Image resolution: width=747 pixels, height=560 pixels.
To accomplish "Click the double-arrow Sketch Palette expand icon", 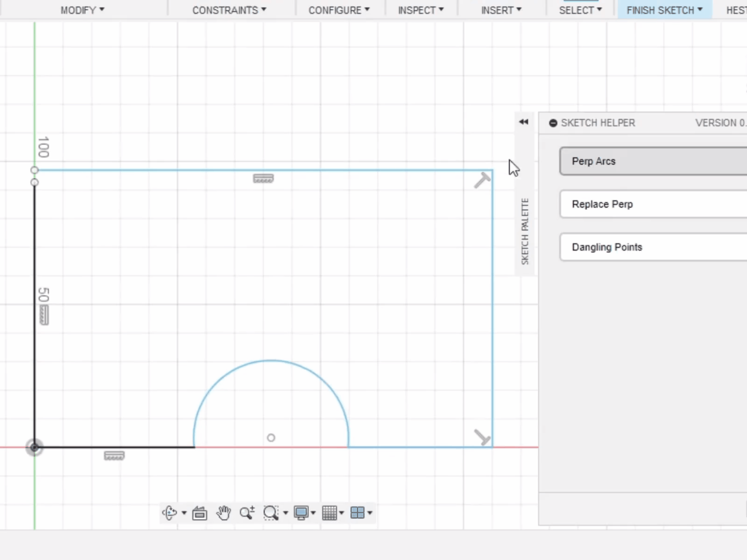I will (523, 122).
